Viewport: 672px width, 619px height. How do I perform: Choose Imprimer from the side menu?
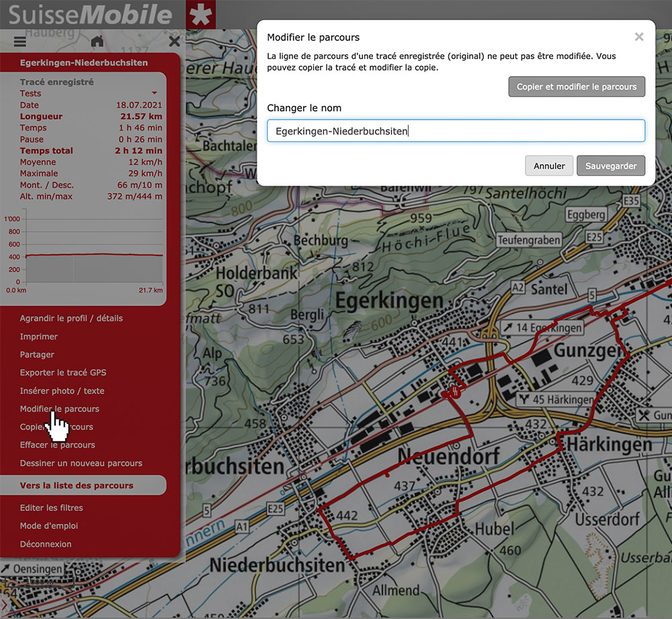(38, 337)
